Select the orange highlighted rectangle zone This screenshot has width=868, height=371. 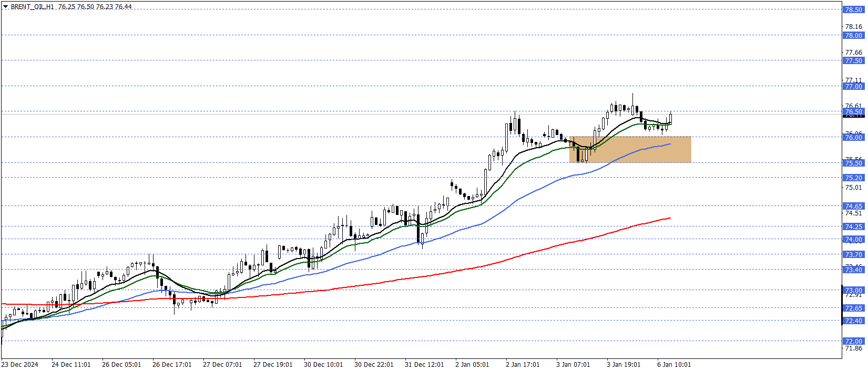[630, 150]
